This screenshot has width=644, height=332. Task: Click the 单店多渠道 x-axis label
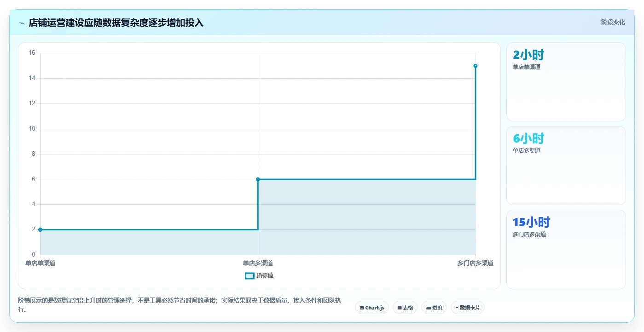pyautogui.click(x=258, y=263)
